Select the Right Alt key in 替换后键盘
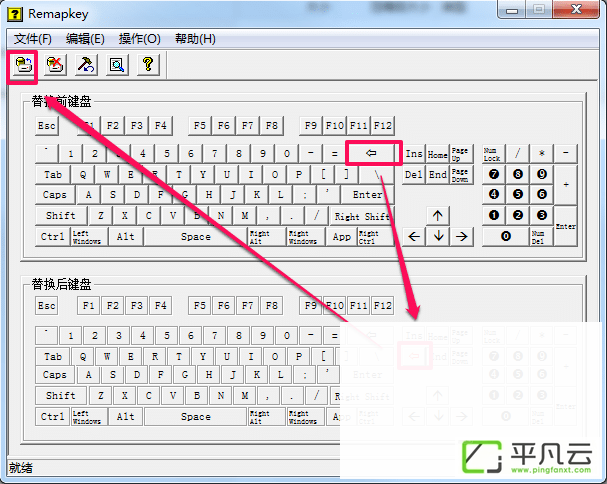 [x=266, y=417]
